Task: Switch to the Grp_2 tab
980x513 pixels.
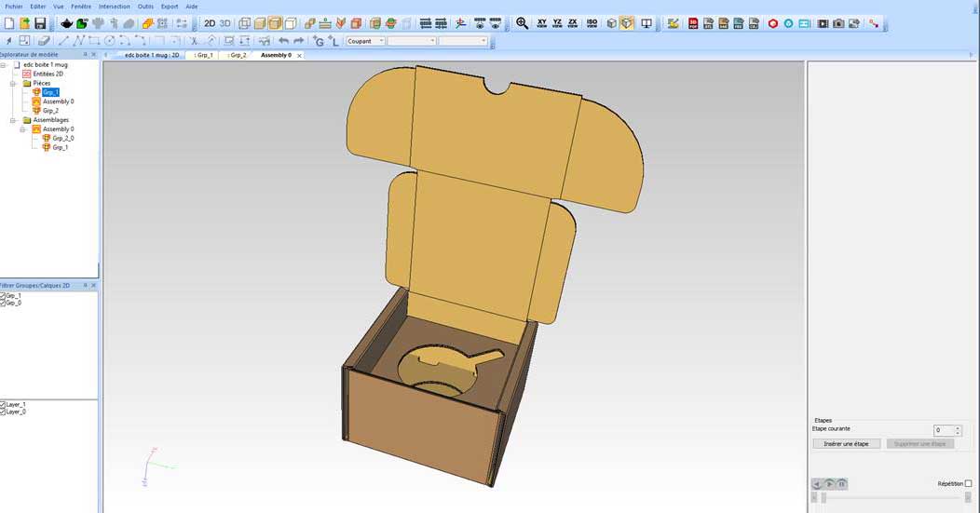Action: click(238, 55)
